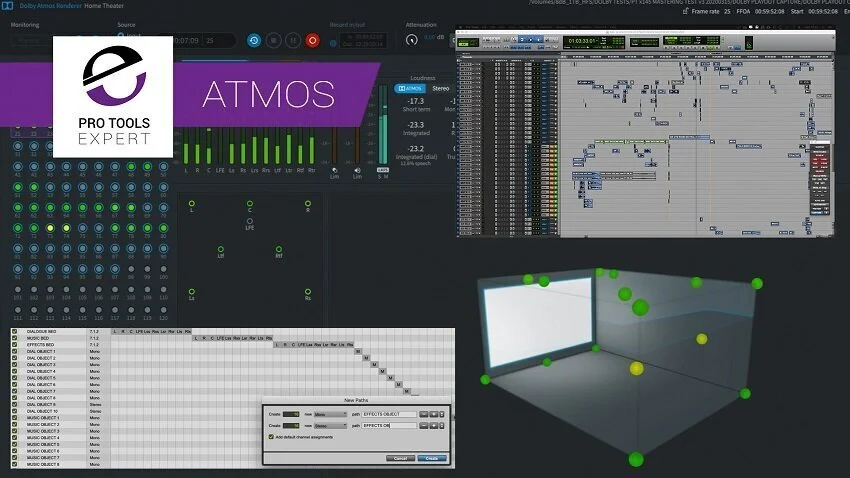Click the Ltf overhead speaker marker
Image resolution: width=850 pixels, height=478 pixels.
(x=221, y=250)
